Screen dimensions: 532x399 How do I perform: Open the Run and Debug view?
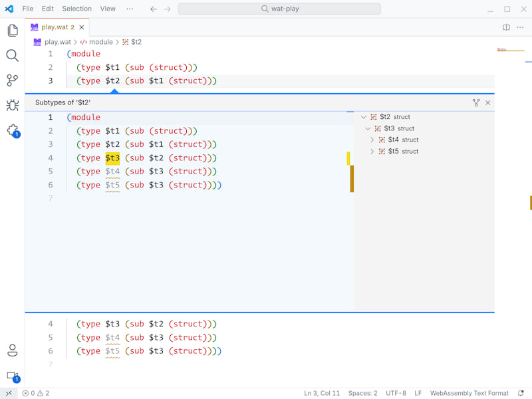click(x=12, y=105)
